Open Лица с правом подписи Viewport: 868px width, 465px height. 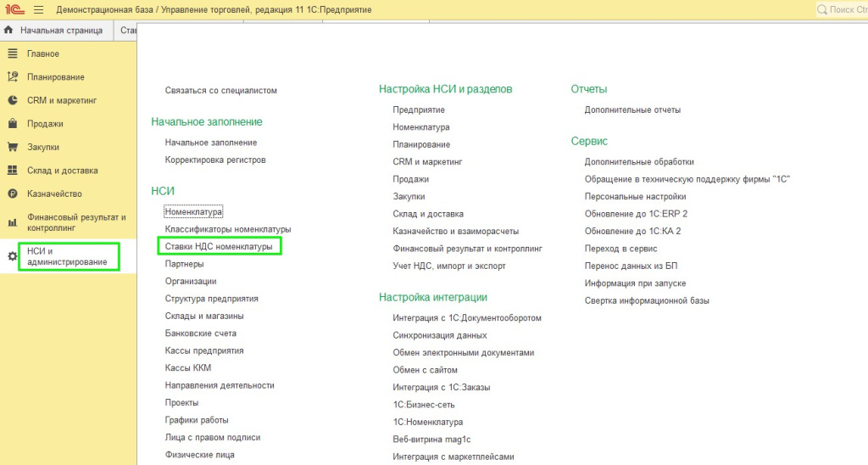[213, 437]
